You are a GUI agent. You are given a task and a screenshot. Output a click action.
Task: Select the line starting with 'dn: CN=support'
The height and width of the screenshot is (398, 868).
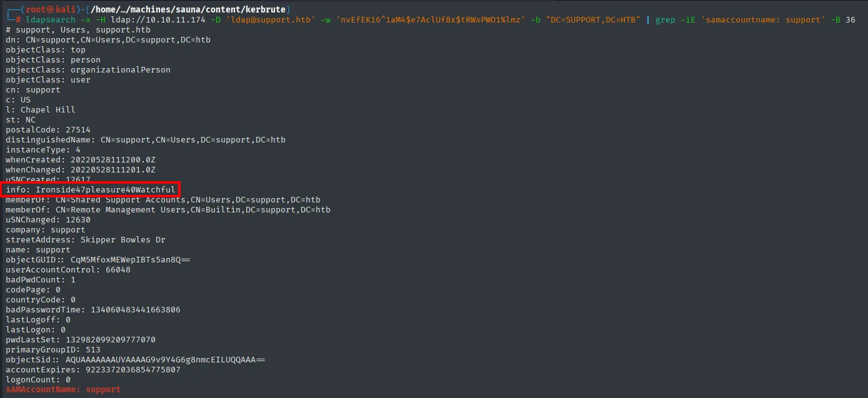[x=108, y=40]
